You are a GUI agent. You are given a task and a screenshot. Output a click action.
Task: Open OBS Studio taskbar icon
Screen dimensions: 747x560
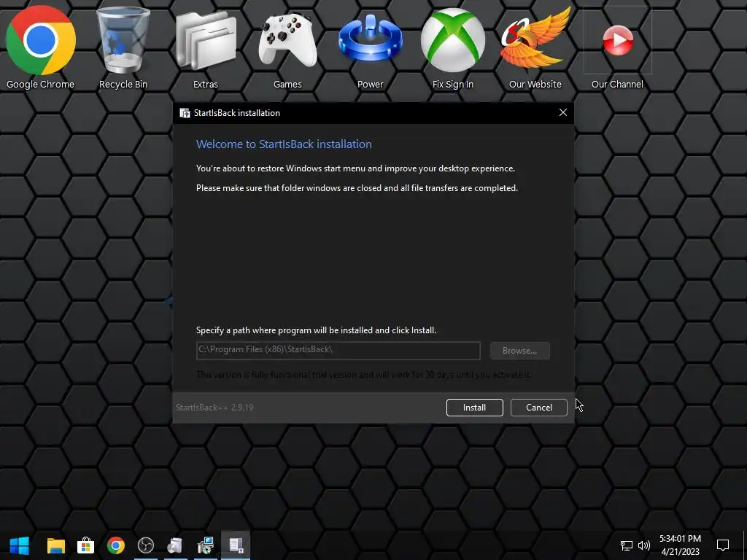point(146,545)
